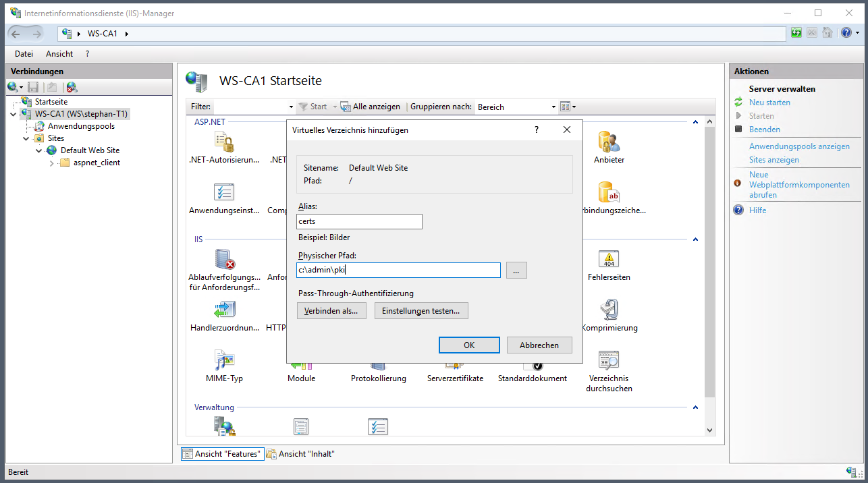Open the Standarddokument feature label

pyautogui.click(x=533, y=378)
